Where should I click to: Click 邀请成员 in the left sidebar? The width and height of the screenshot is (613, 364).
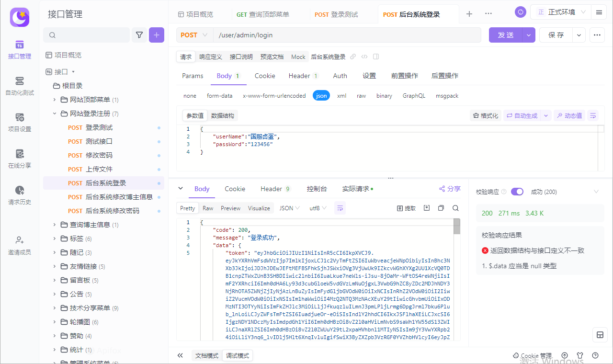point(20,245)
